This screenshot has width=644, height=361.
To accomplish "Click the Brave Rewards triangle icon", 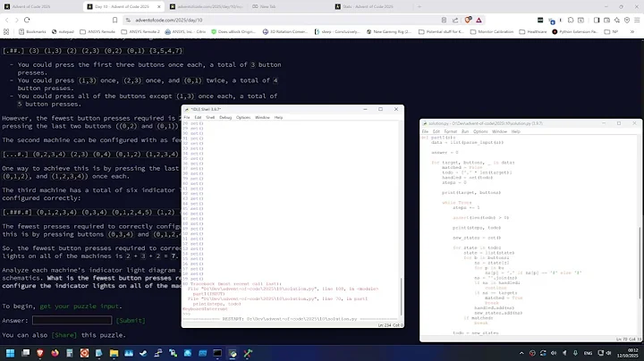I will point(479,20).
